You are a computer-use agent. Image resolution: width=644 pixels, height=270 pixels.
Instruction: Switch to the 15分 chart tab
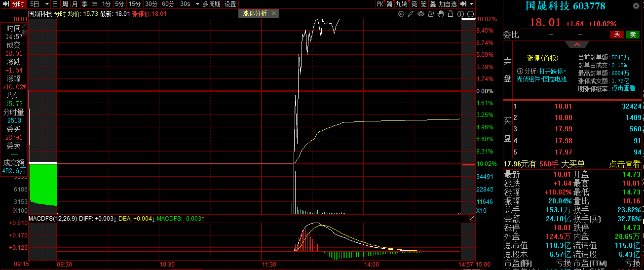(x=135, y=4)
